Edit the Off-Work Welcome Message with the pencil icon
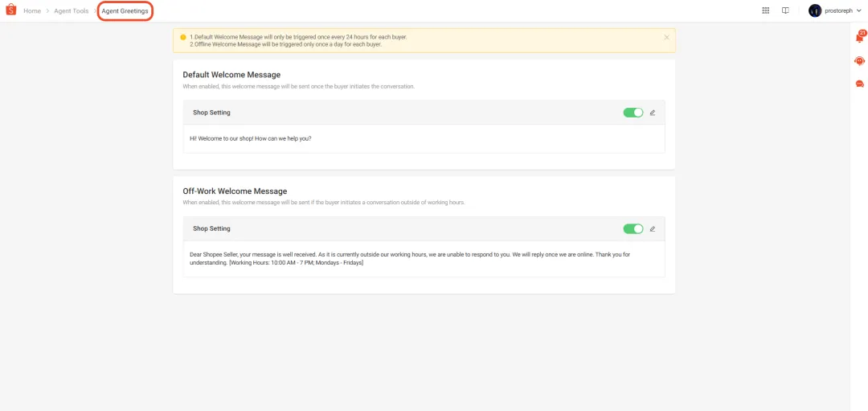Viewport: 868px width, 411px height. click(652, 228)
